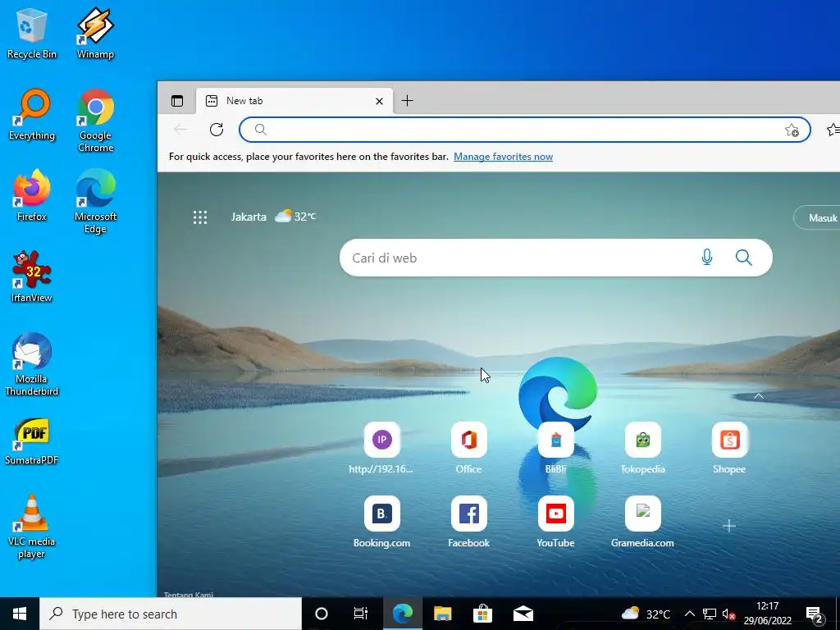Open the Recycle Bin desktop icon

(32, 33)
